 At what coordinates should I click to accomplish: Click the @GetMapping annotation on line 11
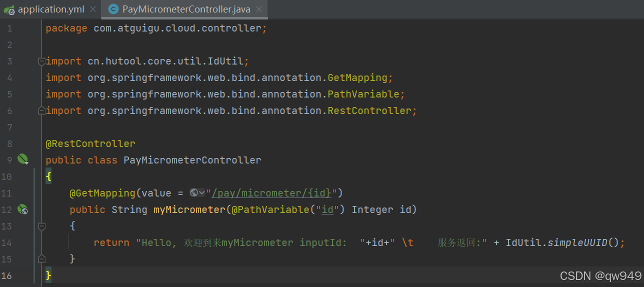click(x=102, y=193)
